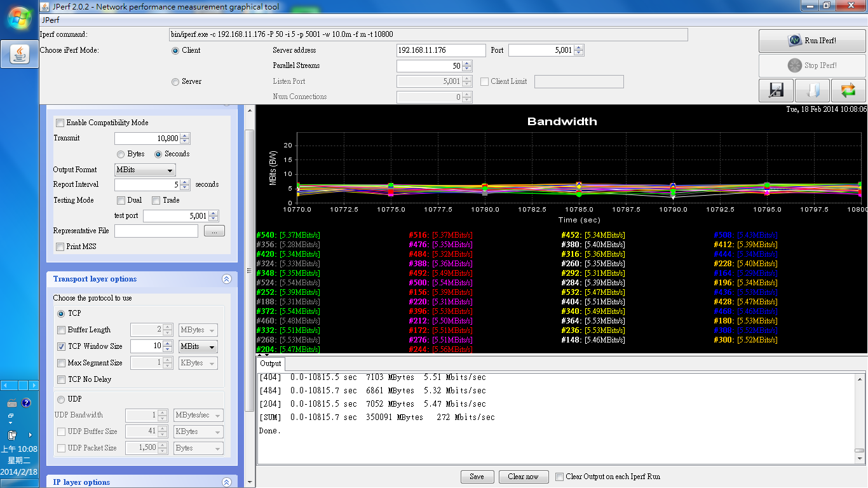Uncheck the TCP Window Size checkbox
Screen dimensions: 868x488
pos(62,347)
